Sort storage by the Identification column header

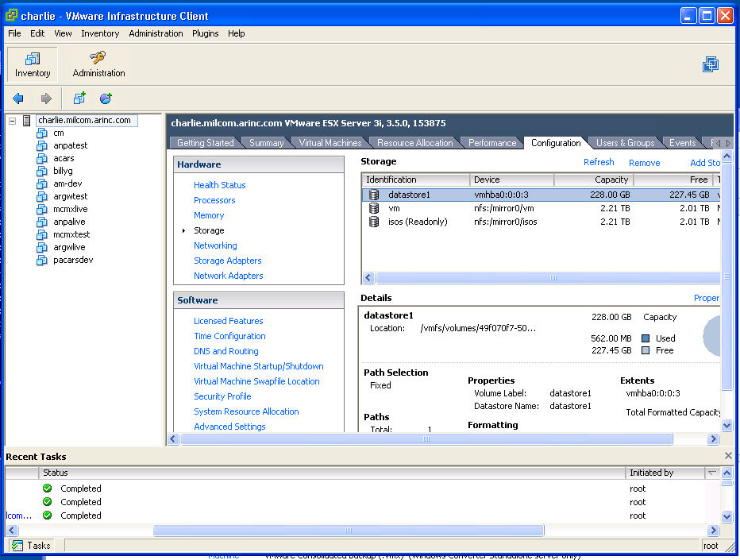click(416, 180)
